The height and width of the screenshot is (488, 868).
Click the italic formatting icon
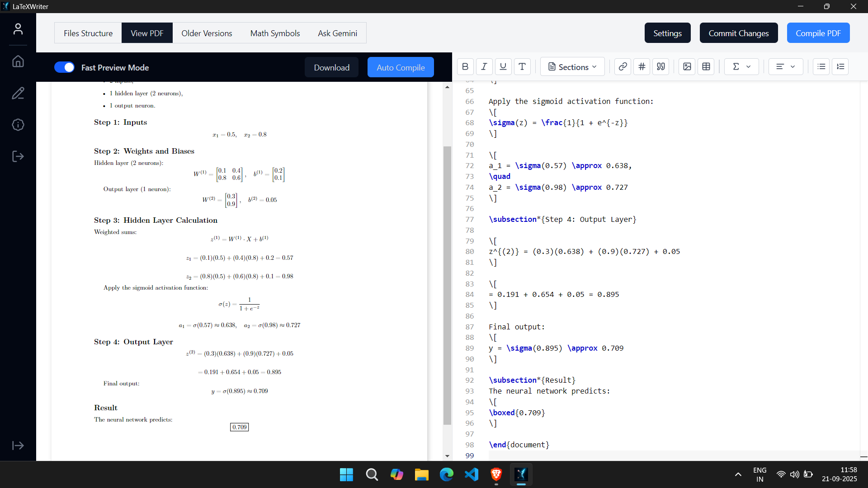tap(484, 67)
